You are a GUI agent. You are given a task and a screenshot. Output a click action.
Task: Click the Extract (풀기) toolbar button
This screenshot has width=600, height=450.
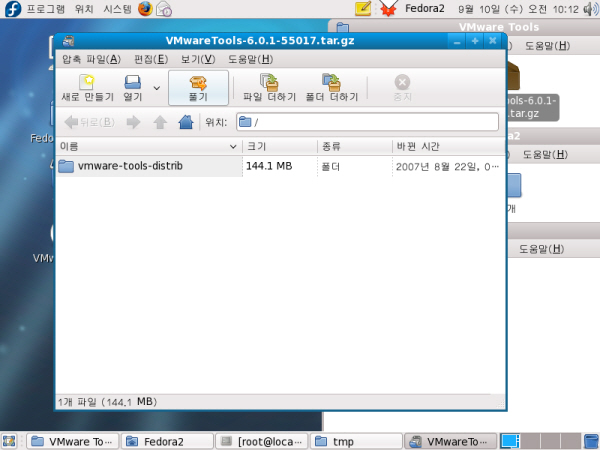(x=198, y=88)
